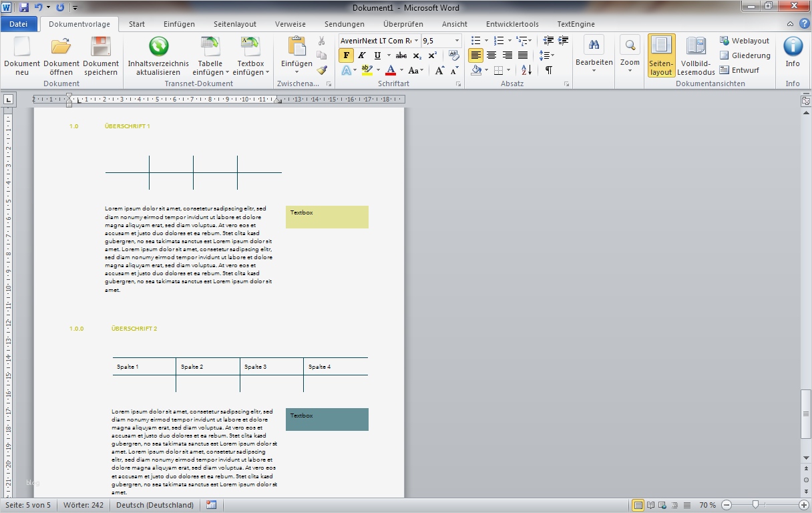
Task: Open the TextEngine ribbon tab
Action: tap(576, 24)
